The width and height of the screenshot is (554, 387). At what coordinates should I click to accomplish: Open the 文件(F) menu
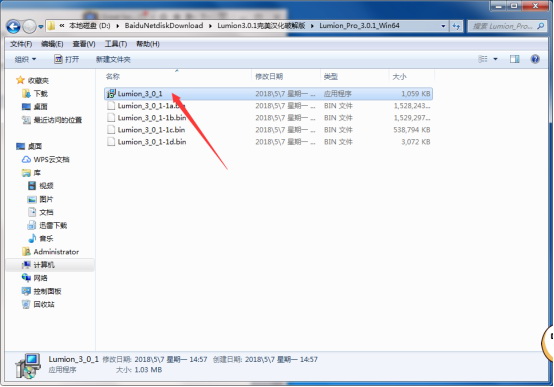point(21,44)
